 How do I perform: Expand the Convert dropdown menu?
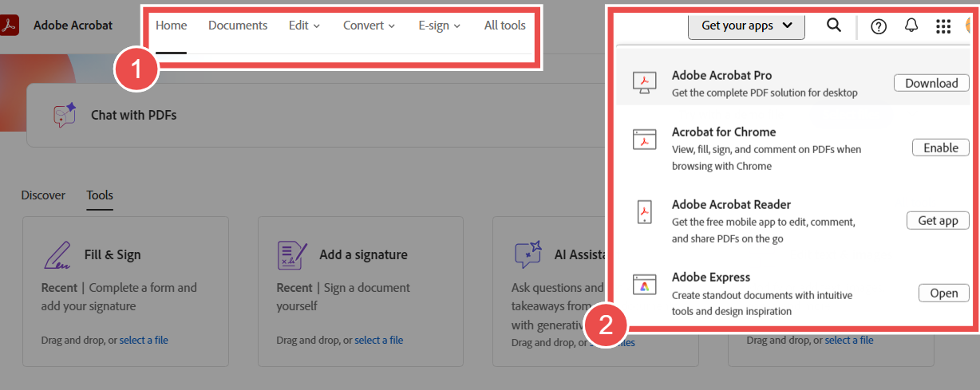pos(369,26)
